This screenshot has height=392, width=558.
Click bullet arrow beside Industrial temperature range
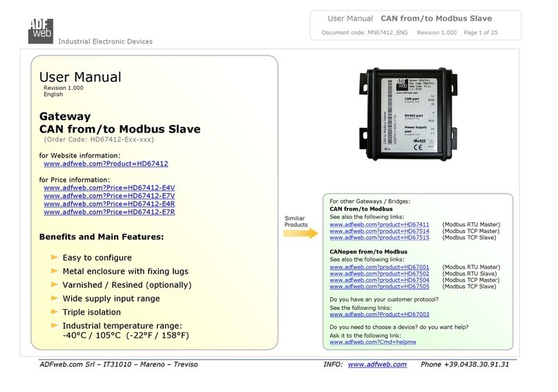pos(55,325)
